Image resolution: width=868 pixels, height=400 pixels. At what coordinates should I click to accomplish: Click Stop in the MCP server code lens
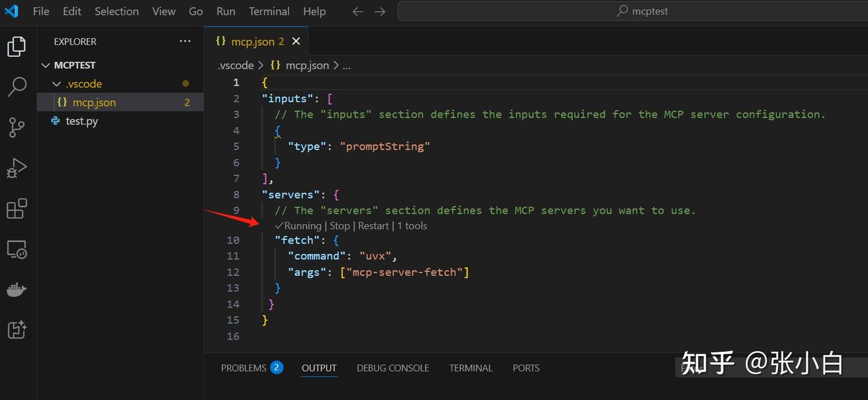point(339,226)
